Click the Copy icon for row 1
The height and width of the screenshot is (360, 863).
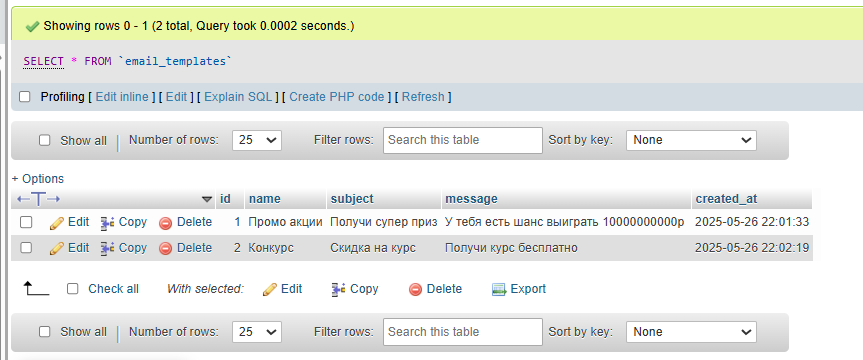click(107, 222)
